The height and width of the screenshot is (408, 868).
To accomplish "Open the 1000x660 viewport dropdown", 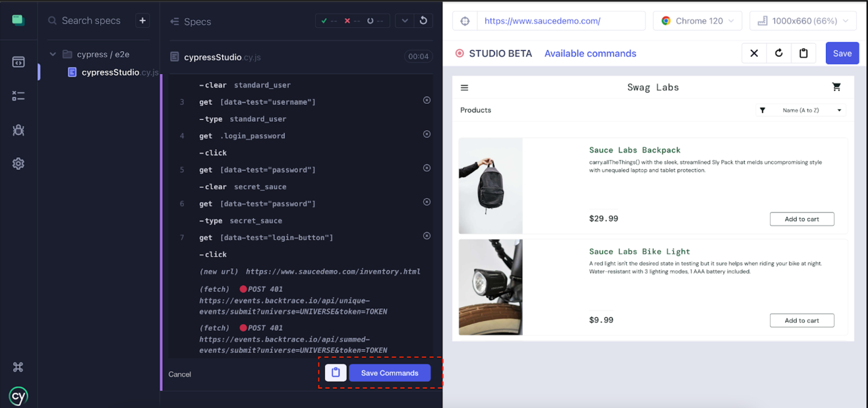I will click(803, 21).
